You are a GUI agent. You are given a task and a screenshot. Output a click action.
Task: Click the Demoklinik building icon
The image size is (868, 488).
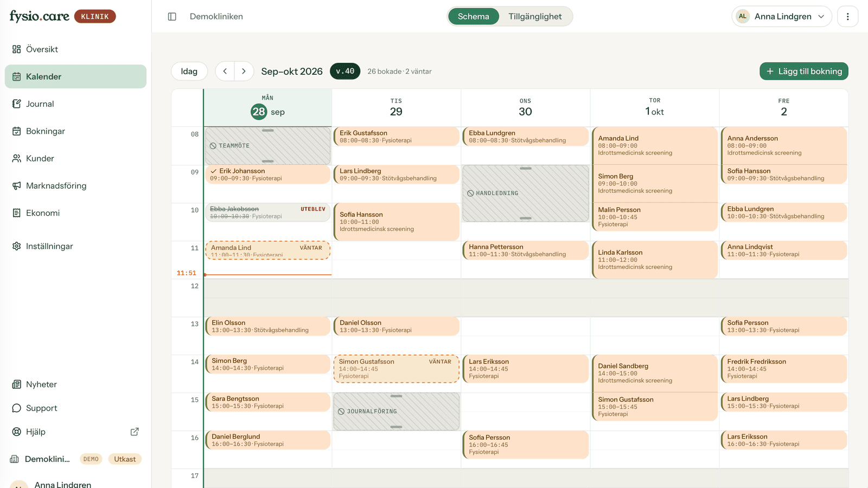click(x=15, y=459)
